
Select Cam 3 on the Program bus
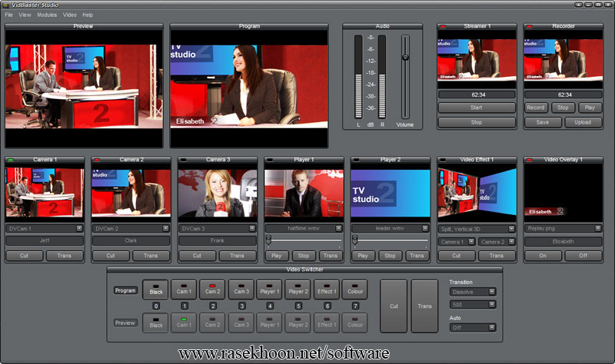[x=241, y=290]
